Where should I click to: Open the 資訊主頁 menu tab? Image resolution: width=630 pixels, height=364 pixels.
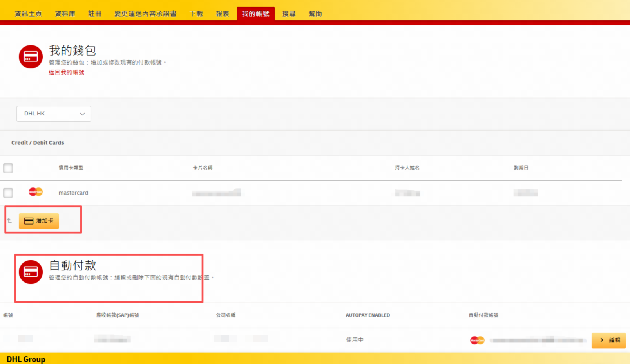click(x=28, y=14)
